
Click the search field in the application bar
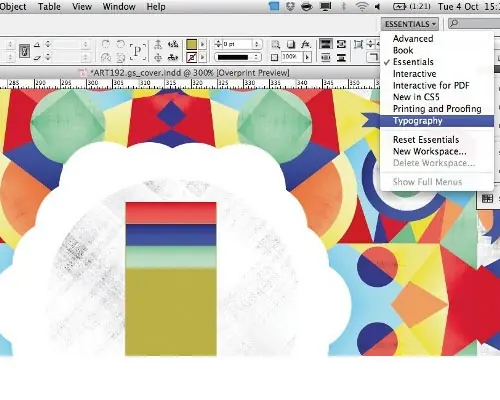pos(474,24)
